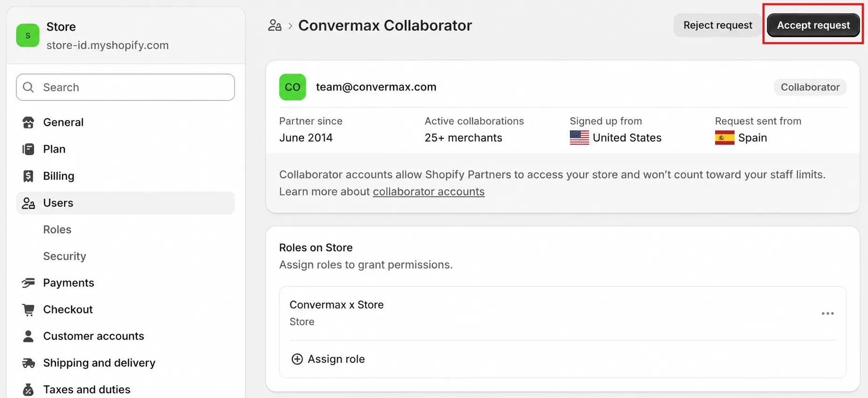The height and width of the screenshot is (398, 868).
Task: Click the Shipping and delivery truck icon
Action: 28,363
